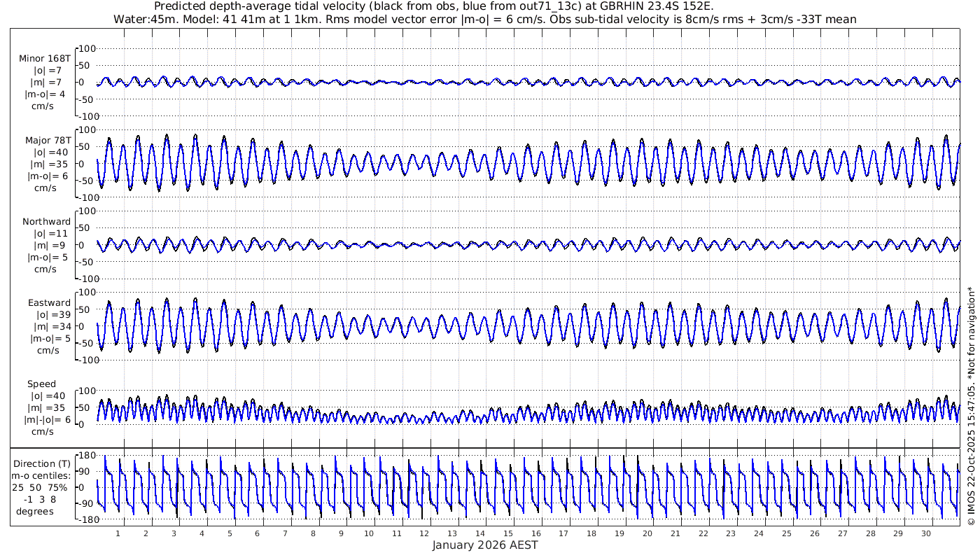The width and height of the screenshot is (980, 560).
Task: Click the day "5" label on the date axis
Action: 230,533
